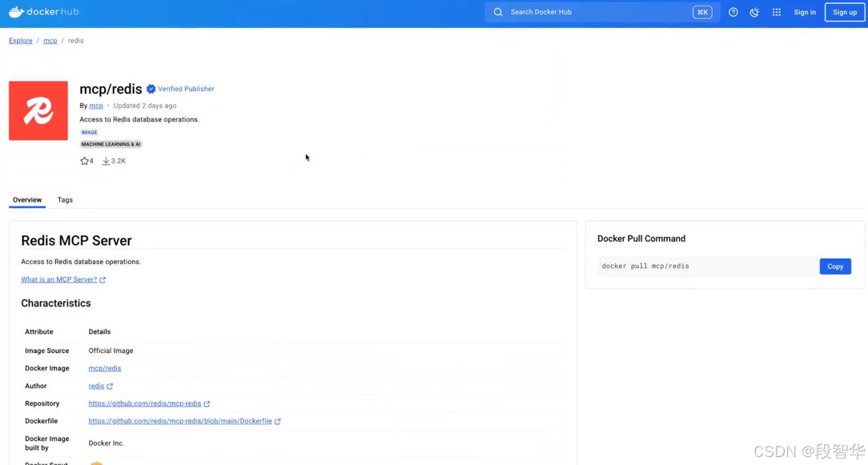The height and width of the screenshot is (465, 868).
Task: Select the Overview tab
Action: click(27, 200)
